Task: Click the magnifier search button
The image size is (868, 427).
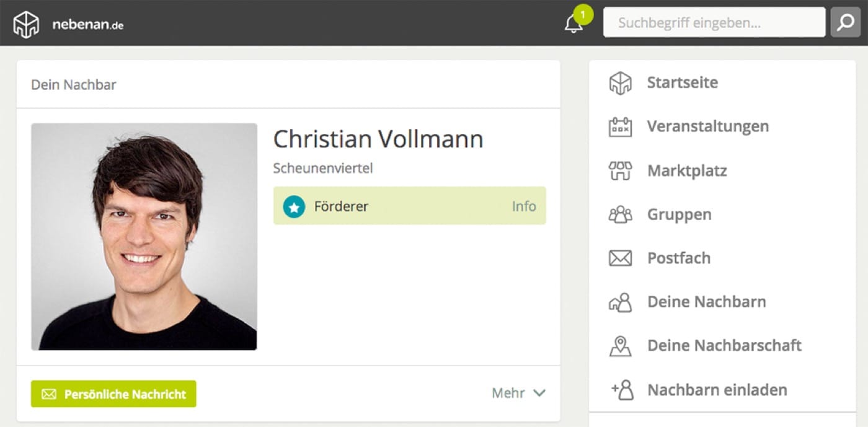Action: [845, 23]
